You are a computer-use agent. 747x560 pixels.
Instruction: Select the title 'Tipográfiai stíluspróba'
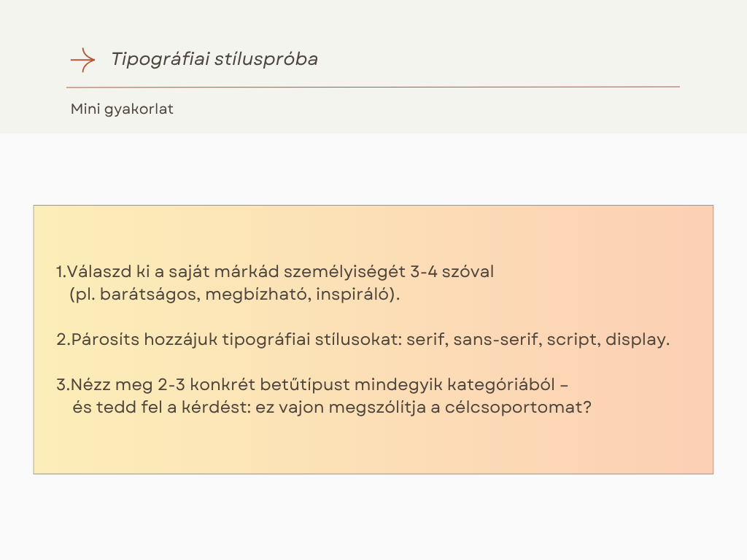[x=214, y=59]
